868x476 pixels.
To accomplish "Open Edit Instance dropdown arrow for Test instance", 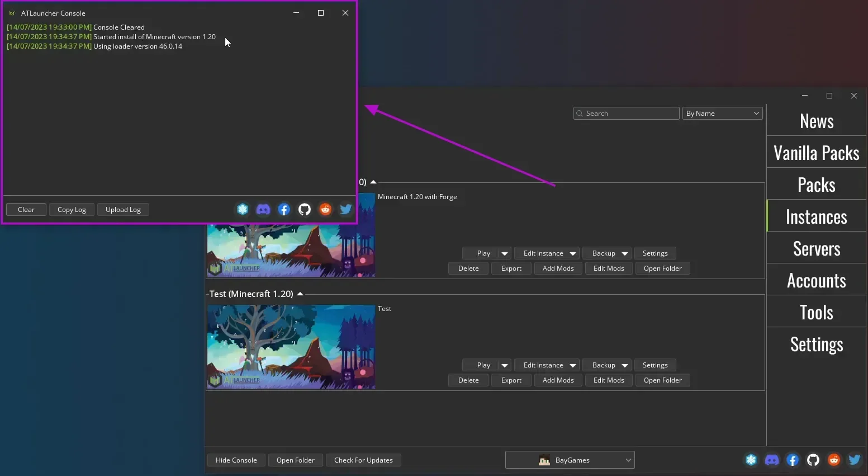I will [573, 365].
